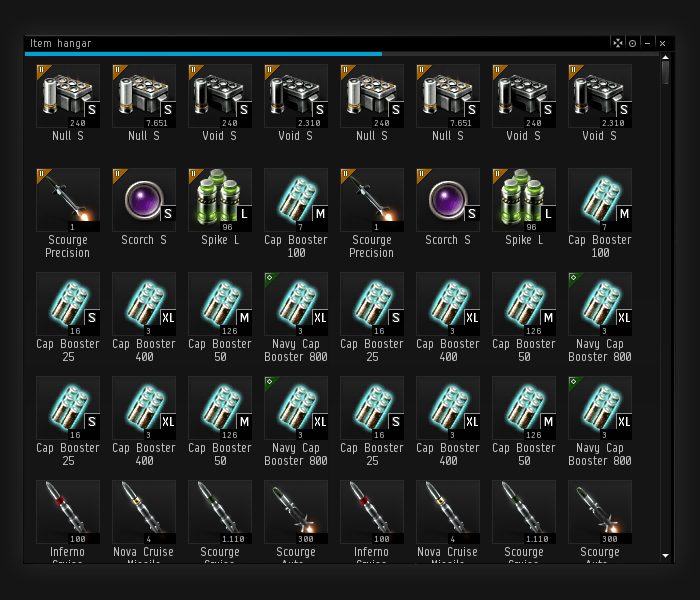This screenshot has height=600, width=700.
Task: Click the four-arrows icon in Item hangar header
Action: pos(618,43)
